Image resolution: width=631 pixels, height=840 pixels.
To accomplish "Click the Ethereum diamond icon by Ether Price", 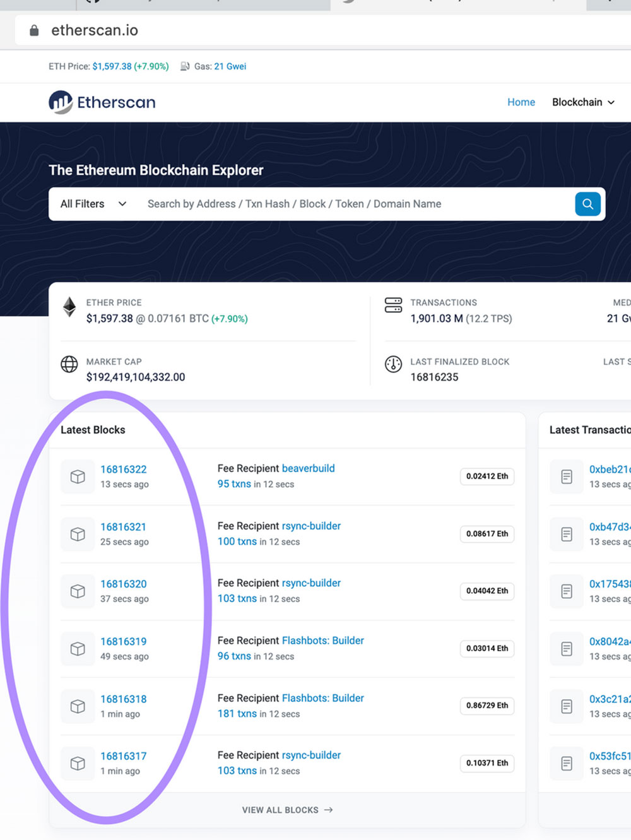I will [69, 307].
